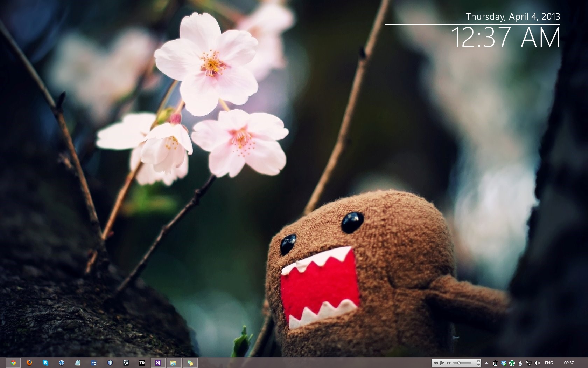Open the system volume speaker icon

click(x=537, y=363)
